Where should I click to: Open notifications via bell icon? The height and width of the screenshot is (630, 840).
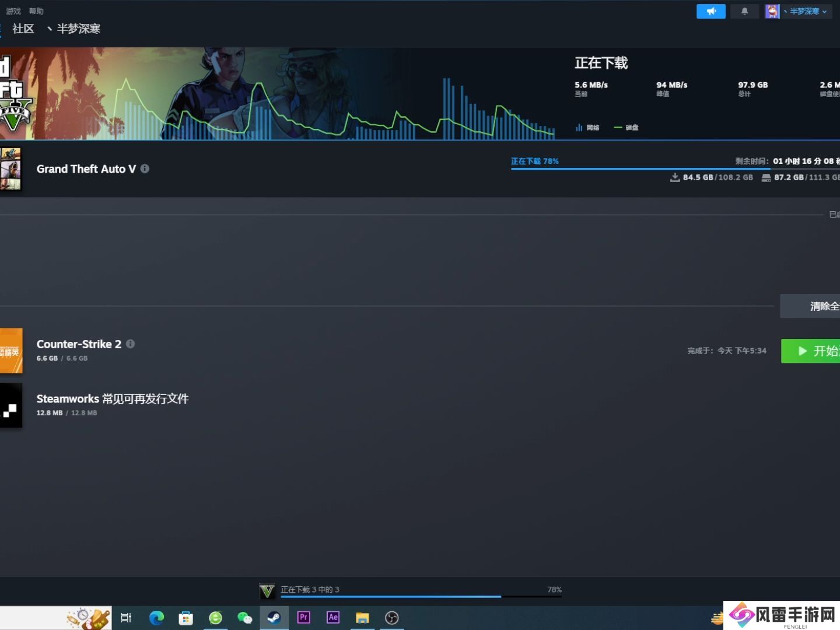[744, 11]
